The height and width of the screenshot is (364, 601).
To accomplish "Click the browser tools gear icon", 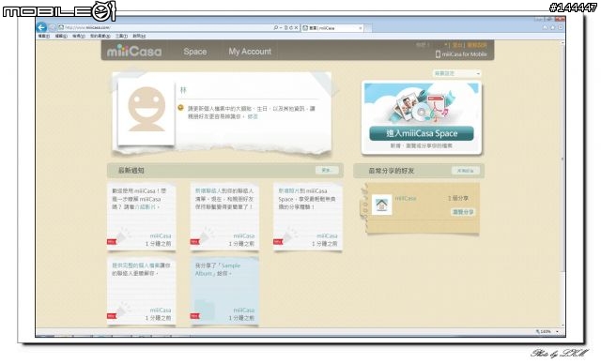I will point(560,27).
